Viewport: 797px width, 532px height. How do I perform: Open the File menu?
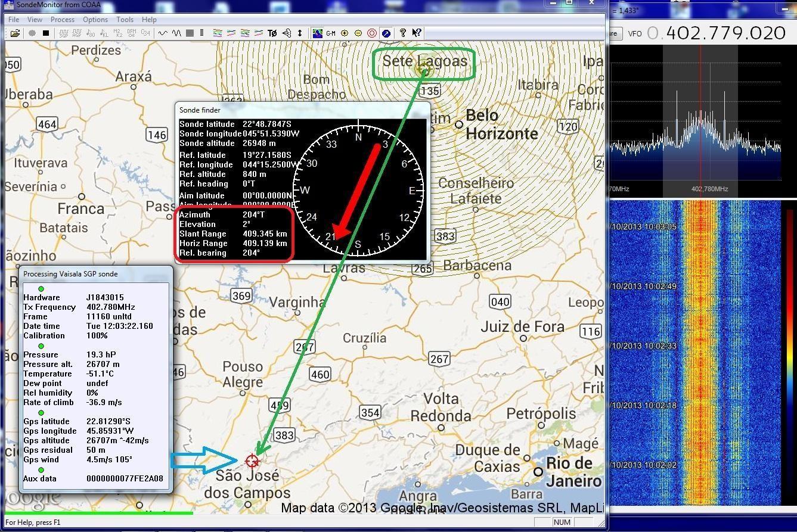[13, 20]
